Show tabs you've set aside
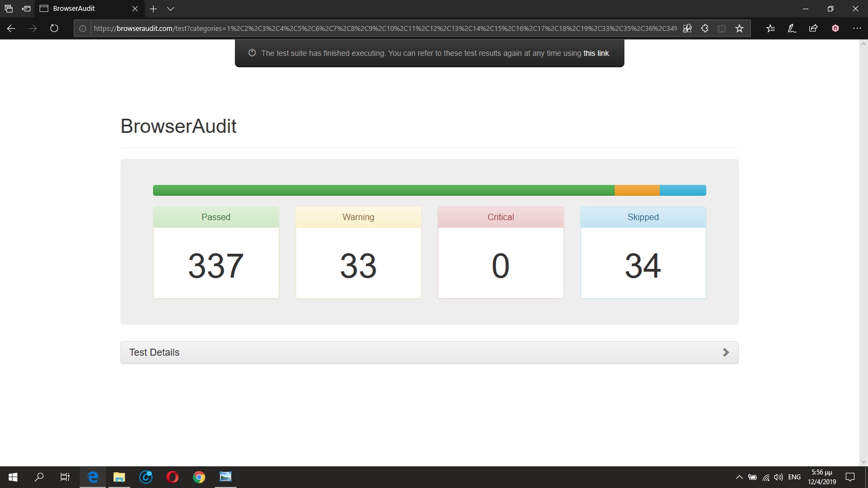Screen dimensions: 868x488 (x=9, y=9)
